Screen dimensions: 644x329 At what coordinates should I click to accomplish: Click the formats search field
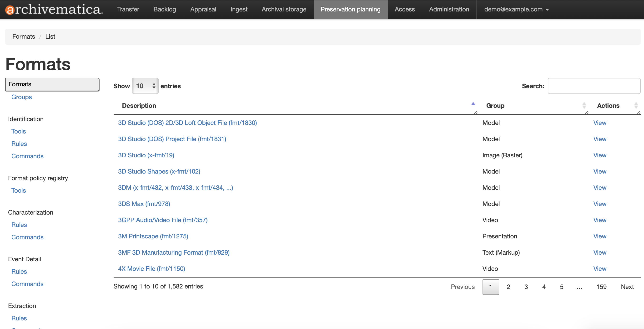(594, 86)
